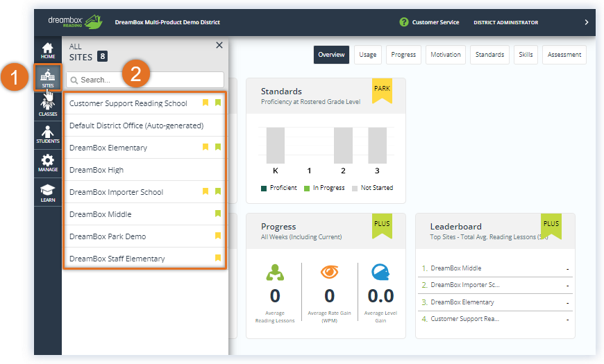The width and height of the screenshot is (604, 364).
Task: Select DreamBox Staff Elementary site
Action: coord(145,258)
